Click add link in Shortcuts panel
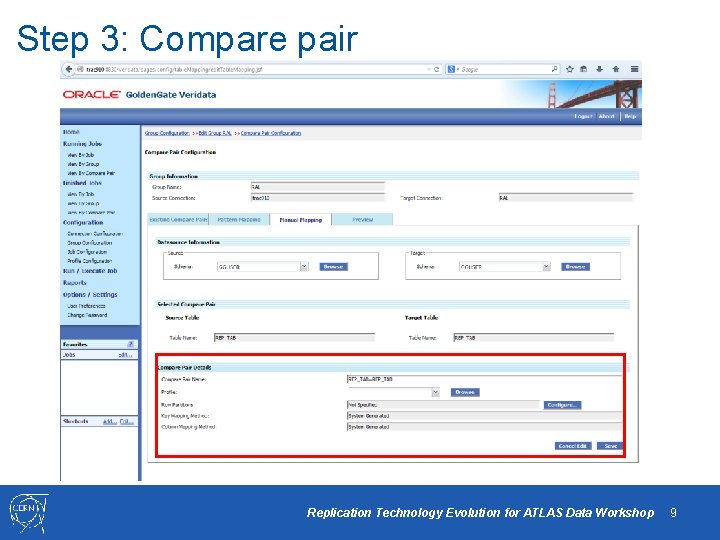 point(109,421)
